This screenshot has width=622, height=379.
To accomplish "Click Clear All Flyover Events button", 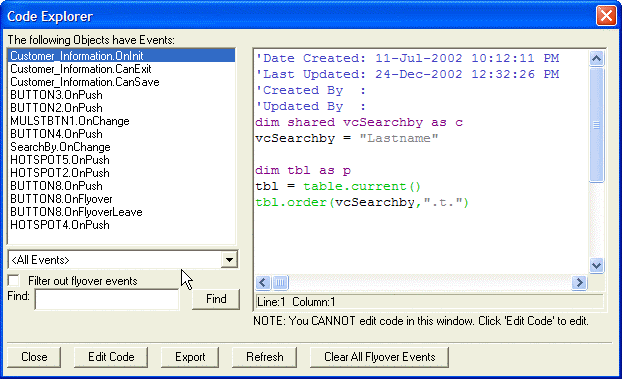I will pyautogui.click(x=380, y=357).
